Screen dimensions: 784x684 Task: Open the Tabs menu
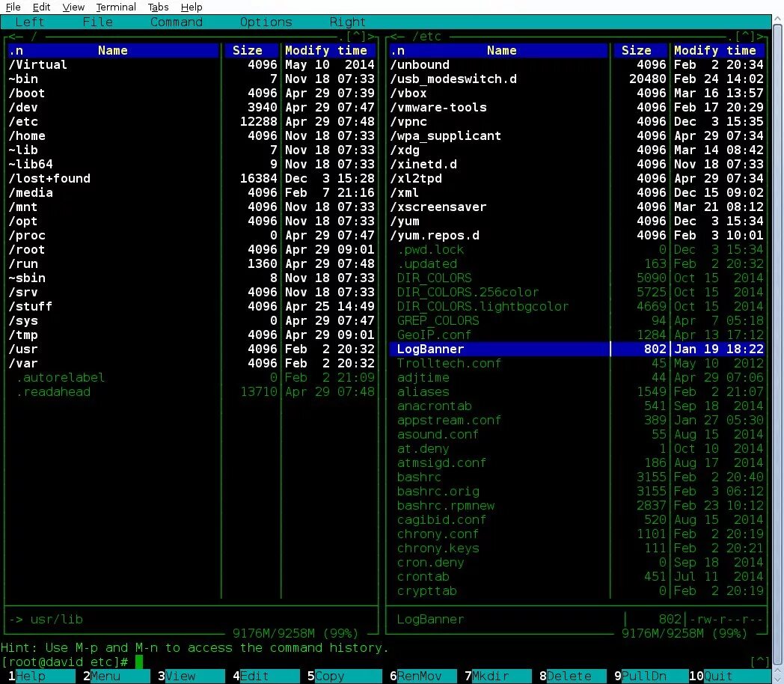click(158, 7)
